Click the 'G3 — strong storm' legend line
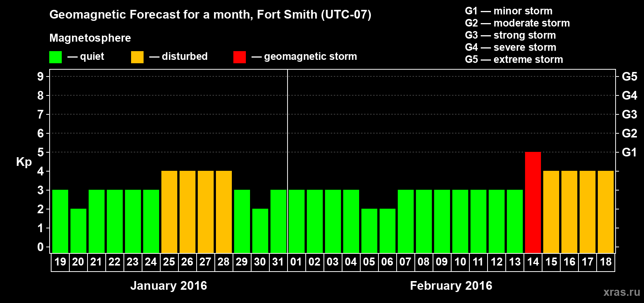644x303 pixels. point(510,35)
